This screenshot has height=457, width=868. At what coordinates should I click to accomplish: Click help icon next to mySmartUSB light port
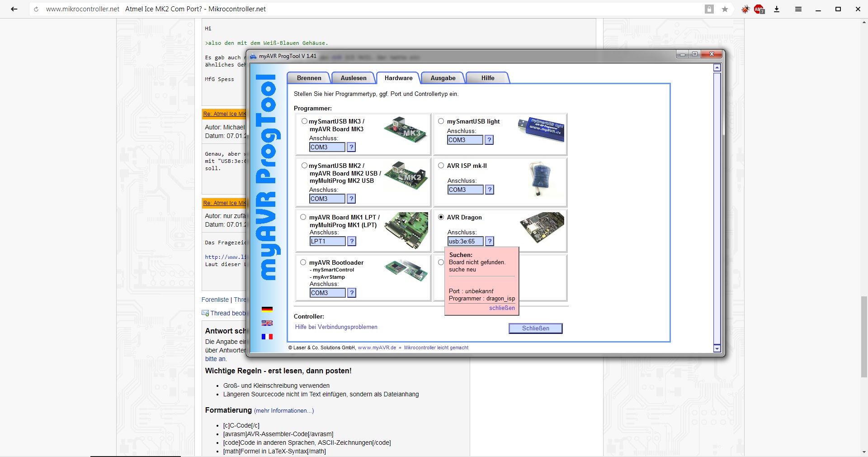point(489,140)
